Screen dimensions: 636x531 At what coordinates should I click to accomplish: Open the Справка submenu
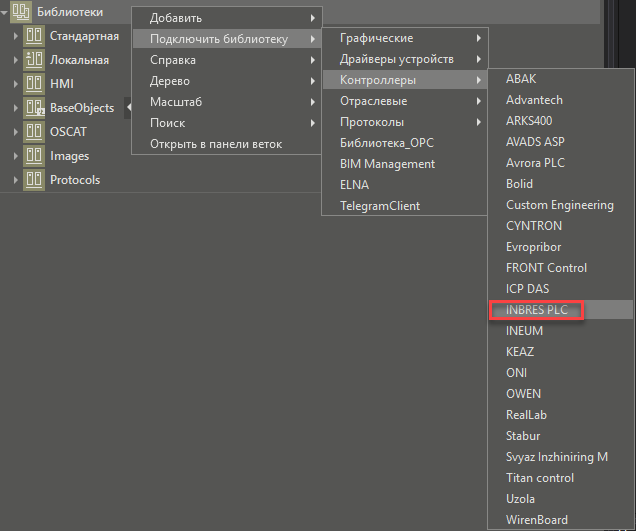pos(227,60)
